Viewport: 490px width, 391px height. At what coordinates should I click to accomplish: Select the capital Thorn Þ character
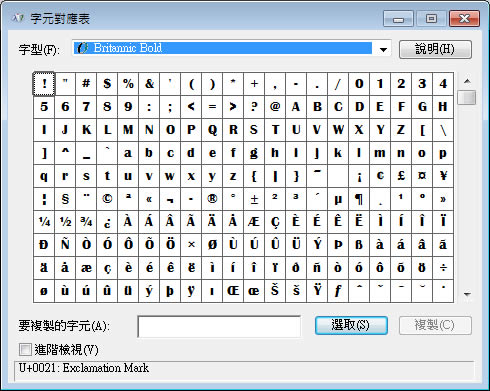338,245
